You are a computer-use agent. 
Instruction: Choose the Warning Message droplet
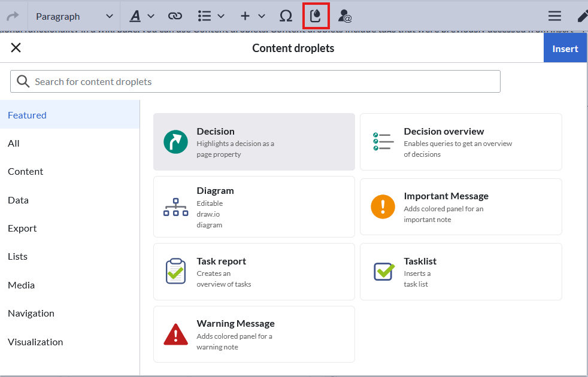(254, 335)
